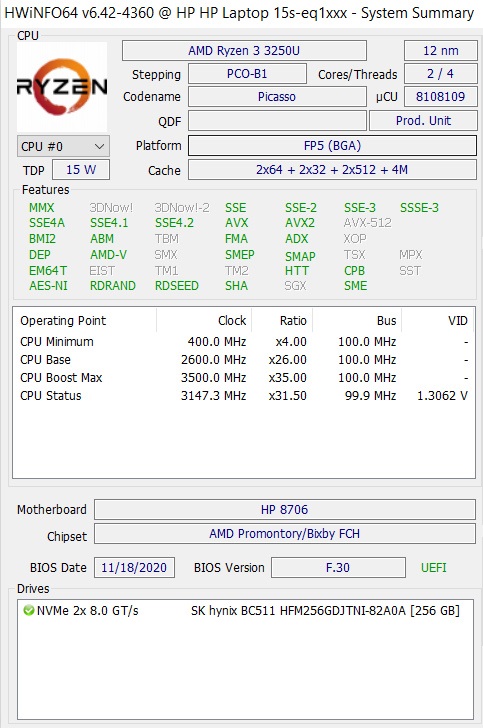Click the 1.3062 V VID value

(442, 396)
